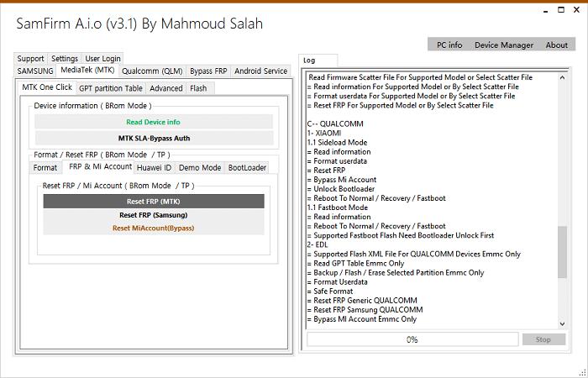588x378 pixels.
Task: Open the Settings tab
Action: [65, 59]
